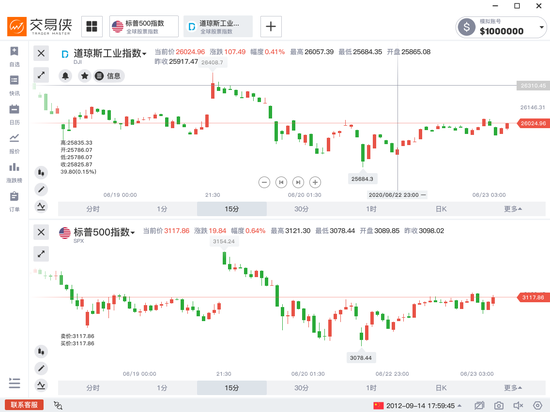The width and height of the screenshot is (550, 412).
Task: Open the $1000000 demo account dropdown
Action: tap(501, 27)
